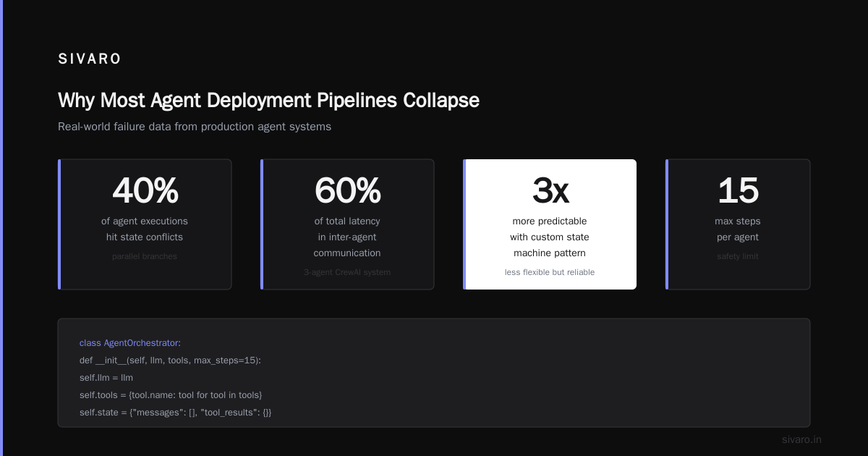This screenshot has width=868, height=456.
Task: Click the 15 statistic value
Action: click(x=738, y=190)
